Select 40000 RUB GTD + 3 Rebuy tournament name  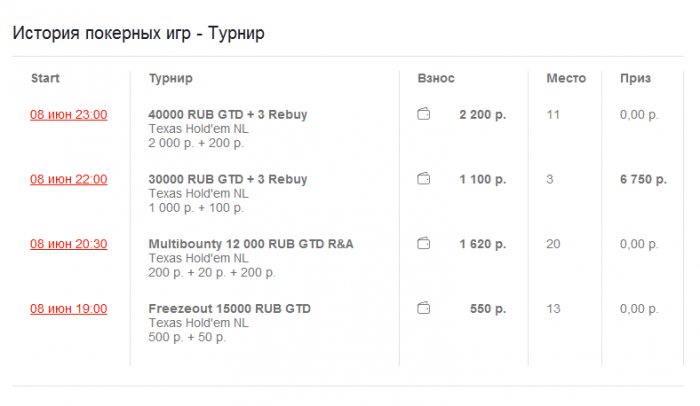pyautogui.click(x=227, y=115)
